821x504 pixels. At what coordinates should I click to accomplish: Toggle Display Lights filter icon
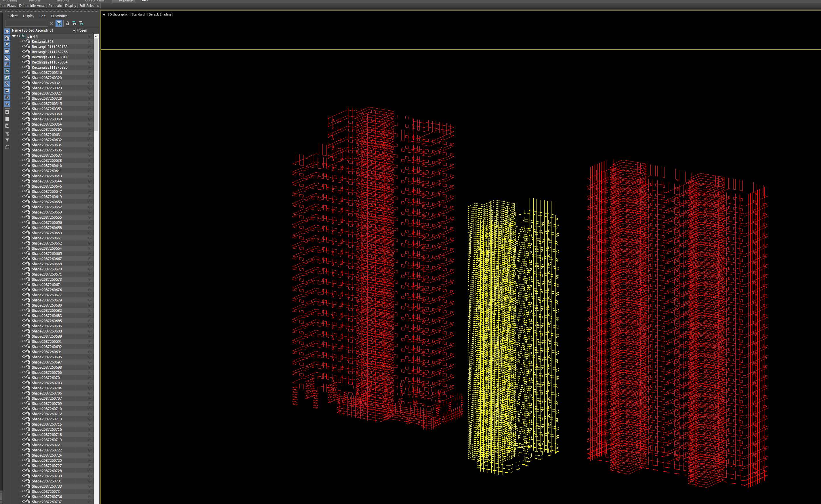click(7, 45)
